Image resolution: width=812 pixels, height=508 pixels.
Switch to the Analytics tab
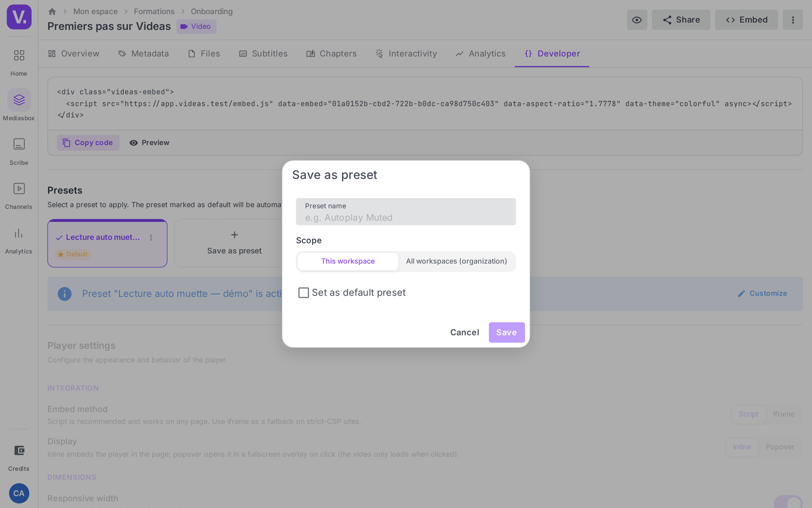pyautogui.click(x=481, y=54)
